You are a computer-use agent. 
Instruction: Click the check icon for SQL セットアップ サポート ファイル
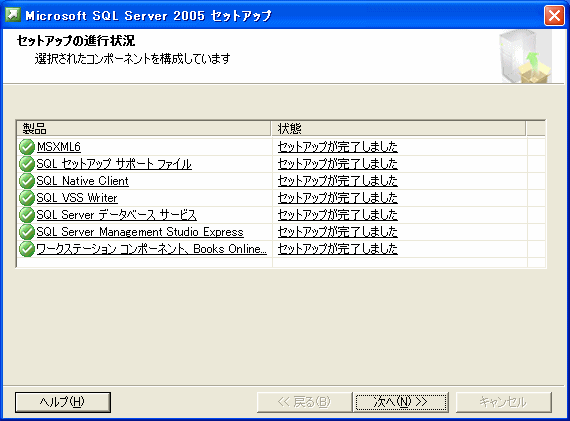tap(27, 164)
